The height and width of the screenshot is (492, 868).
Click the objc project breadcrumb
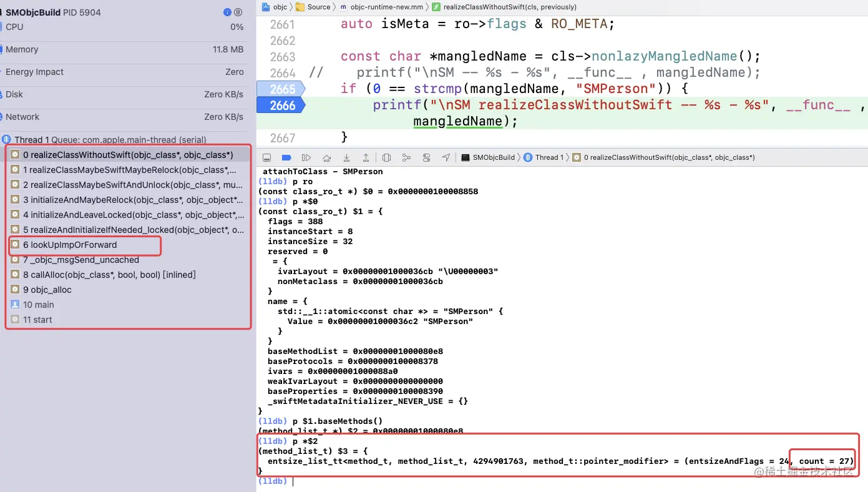[275, 7]
